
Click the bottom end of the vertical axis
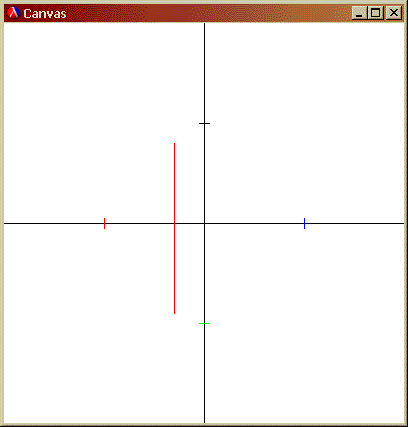coord(204,421)
